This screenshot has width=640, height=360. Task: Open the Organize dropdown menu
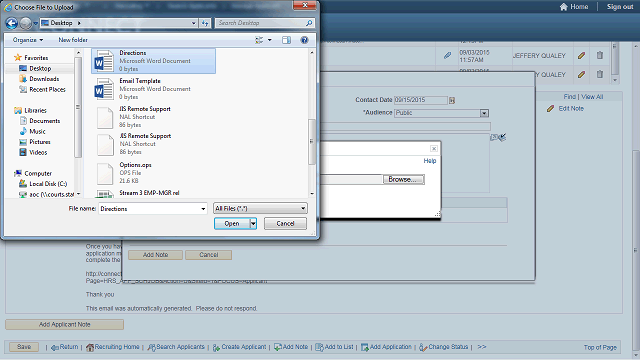pyautogui.click(x=28, y=40)
